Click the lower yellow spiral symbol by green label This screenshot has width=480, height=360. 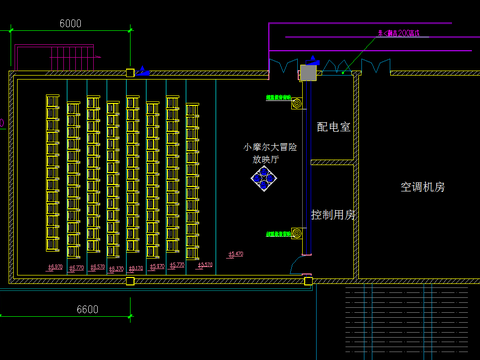tap(297, 233)
